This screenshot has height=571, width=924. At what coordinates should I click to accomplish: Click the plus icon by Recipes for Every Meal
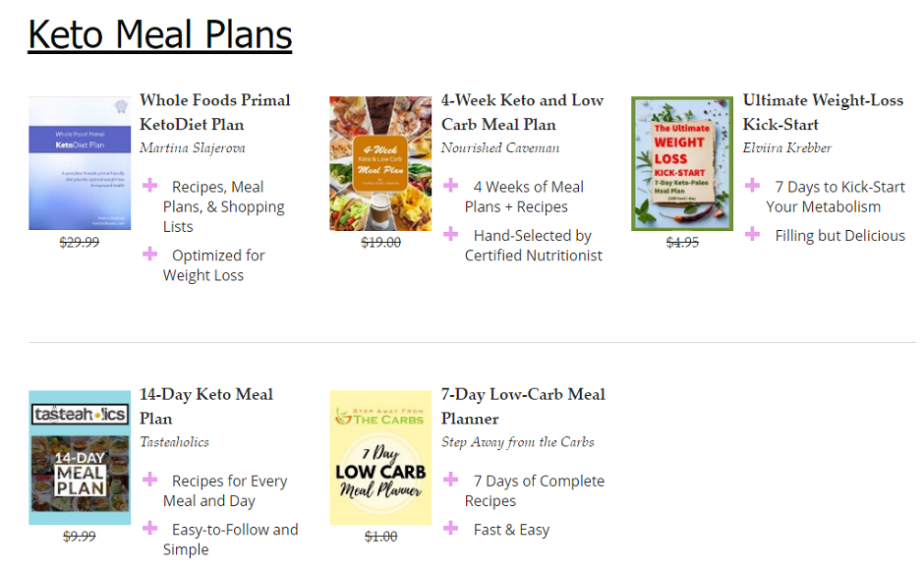[x=149, y=480]
